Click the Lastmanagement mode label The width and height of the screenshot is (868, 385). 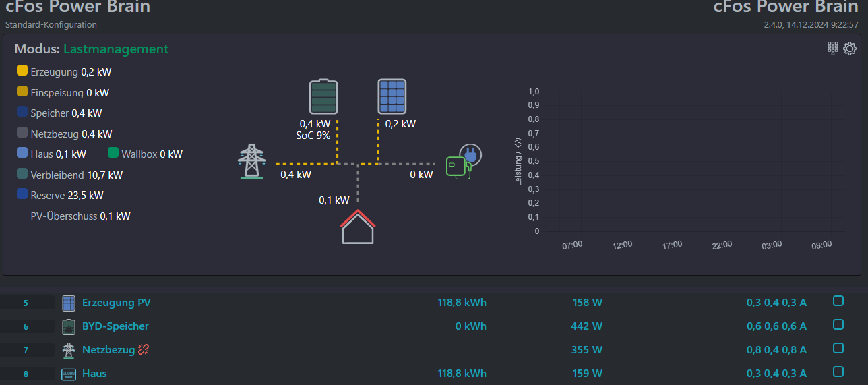[116, 49]
